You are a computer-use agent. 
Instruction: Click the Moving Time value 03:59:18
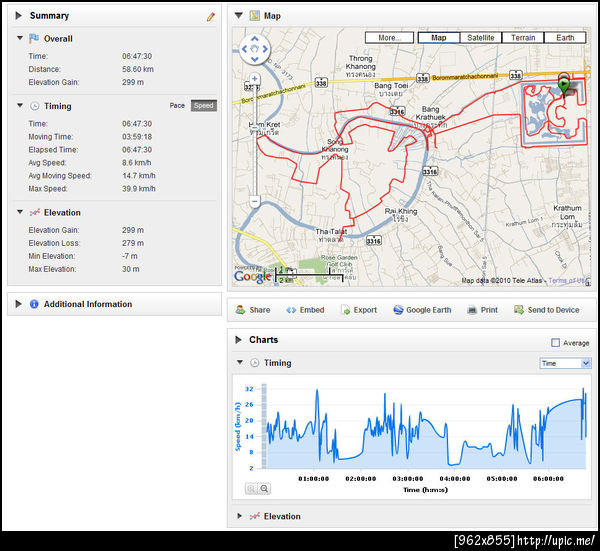[137, 137]
